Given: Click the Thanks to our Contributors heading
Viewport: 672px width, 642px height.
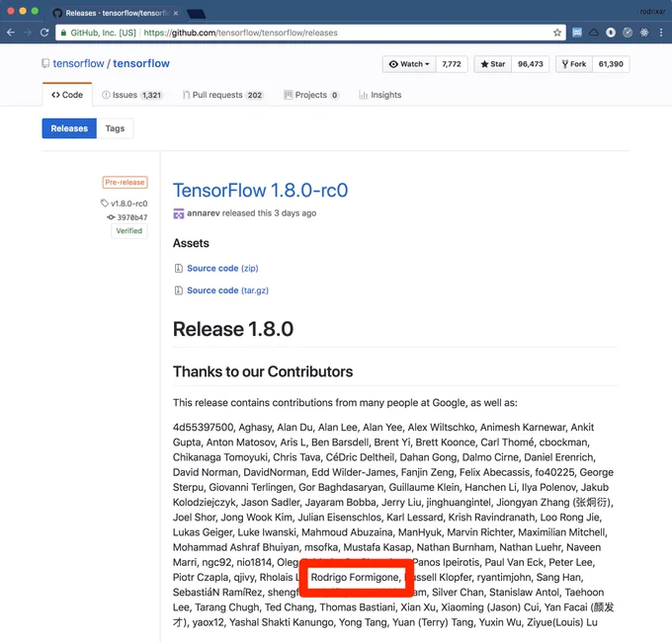Looking at the screenshot, I should (x=263, y=371).
